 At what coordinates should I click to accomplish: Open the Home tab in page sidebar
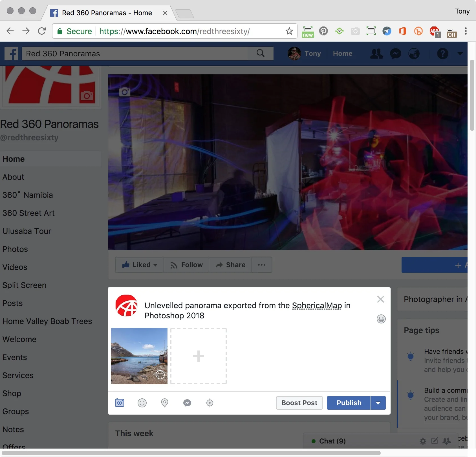point(51,159)
